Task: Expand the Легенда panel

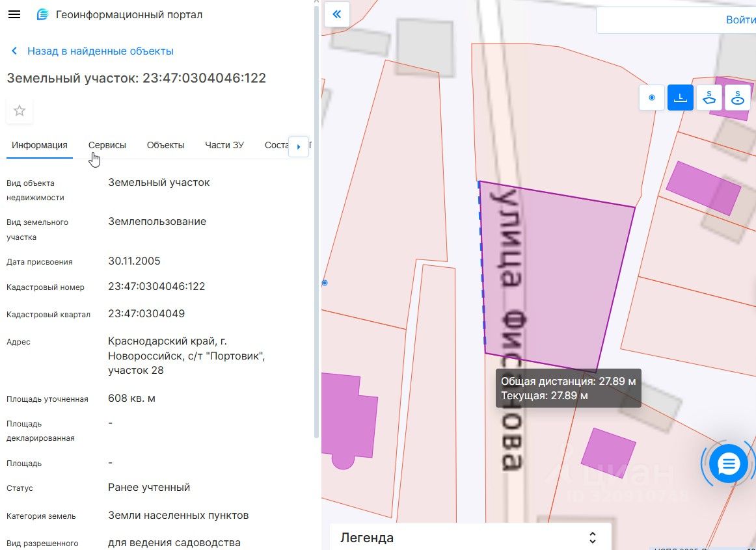Action: tap(592, 538)
